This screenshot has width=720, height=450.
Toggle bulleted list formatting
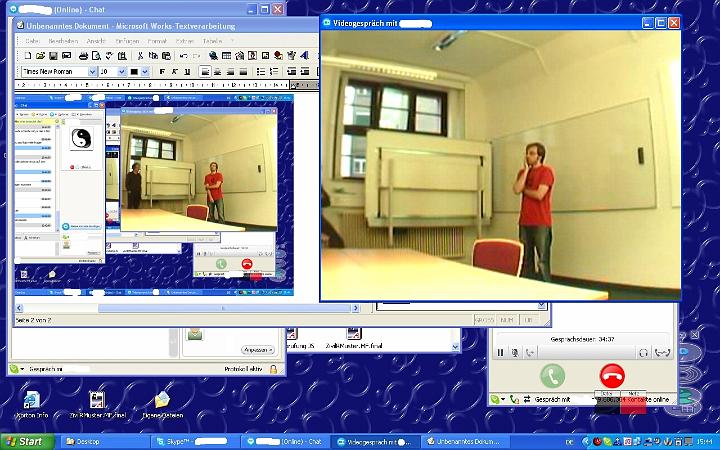[x=261, y=72]
